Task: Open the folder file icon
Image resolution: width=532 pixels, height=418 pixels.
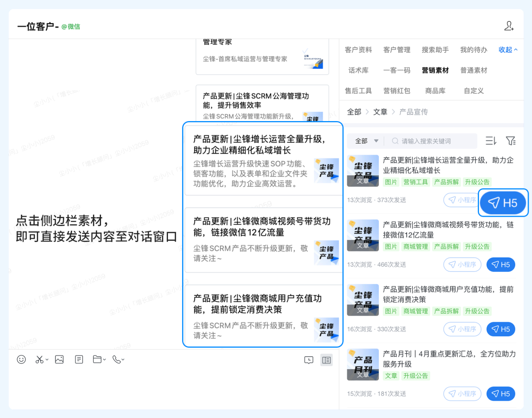Action: [97, 359]
